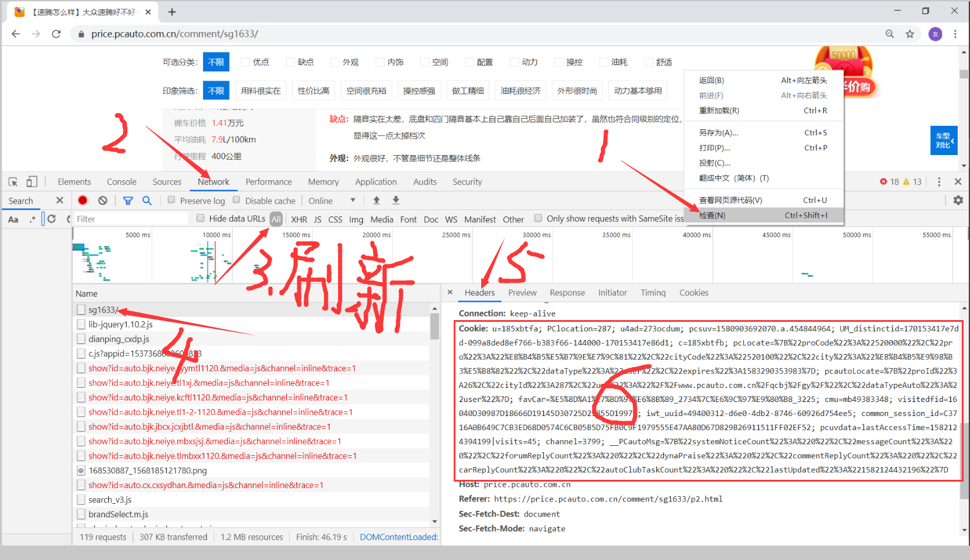Click 车型对比 side button
The height and width of the screenshot is (560, 970).
(944, 140)
